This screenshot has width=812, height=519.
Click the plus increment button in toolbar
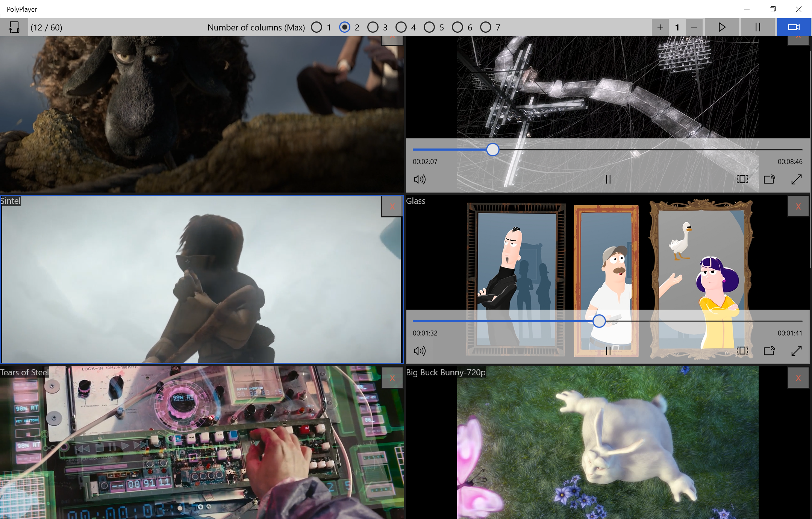660,27
